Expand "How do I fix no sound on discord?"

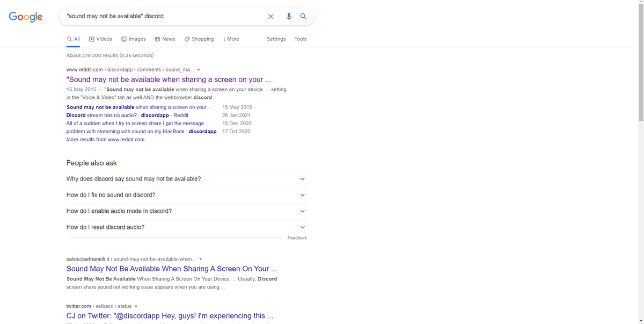coord(186,195)
